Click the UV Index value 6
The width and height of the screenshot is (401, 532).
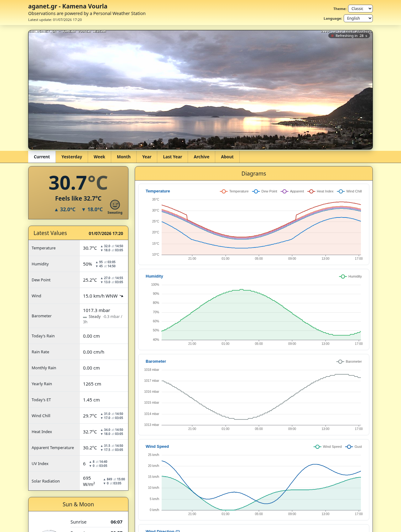coord(84,464)
